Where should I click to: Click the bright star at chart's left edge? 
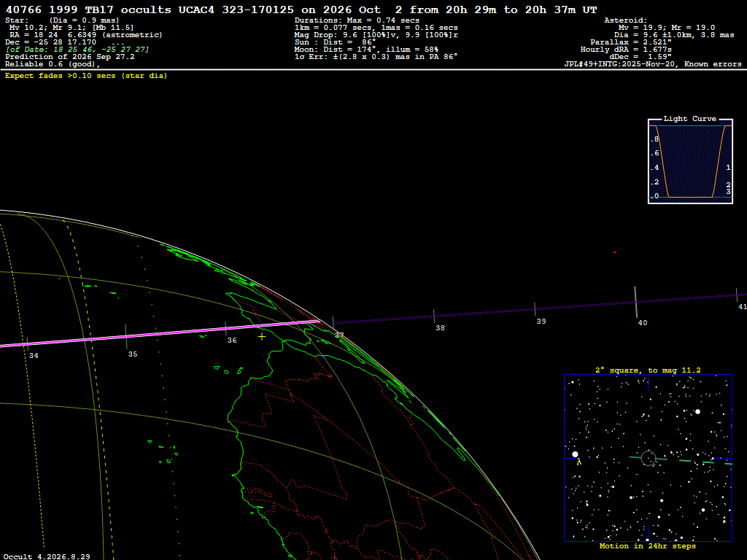(x=575, y=454)
